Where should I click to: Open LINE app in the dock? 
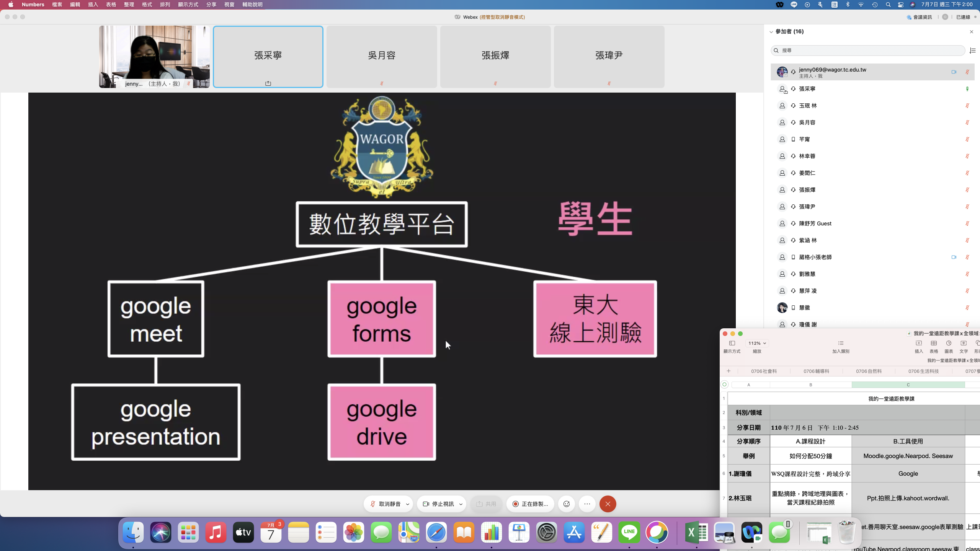pyautogui.click(x=629, y=532)
